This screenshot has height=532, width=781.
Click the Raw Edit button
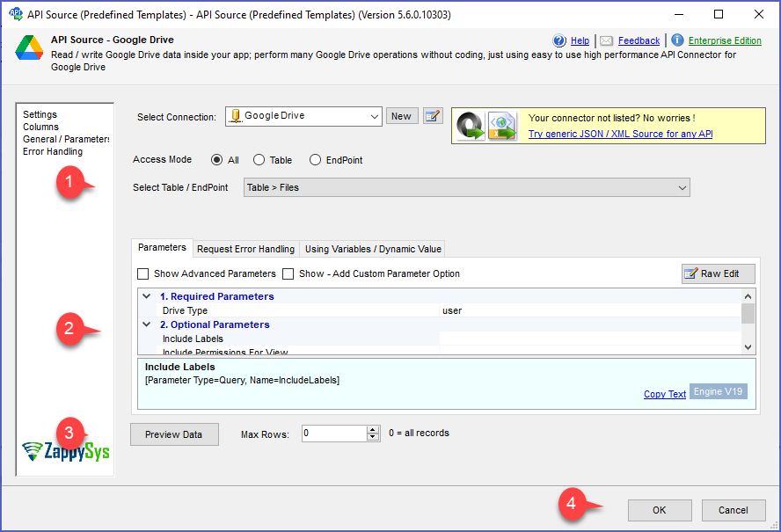(x=719, y=273)
